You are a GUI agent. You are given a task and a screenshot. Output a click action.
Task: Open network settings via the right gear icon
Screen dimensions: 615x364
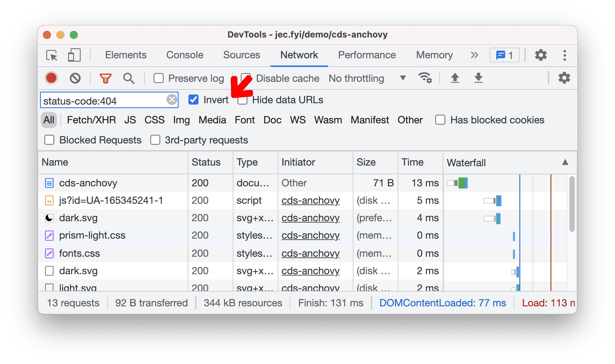point(564,78)
